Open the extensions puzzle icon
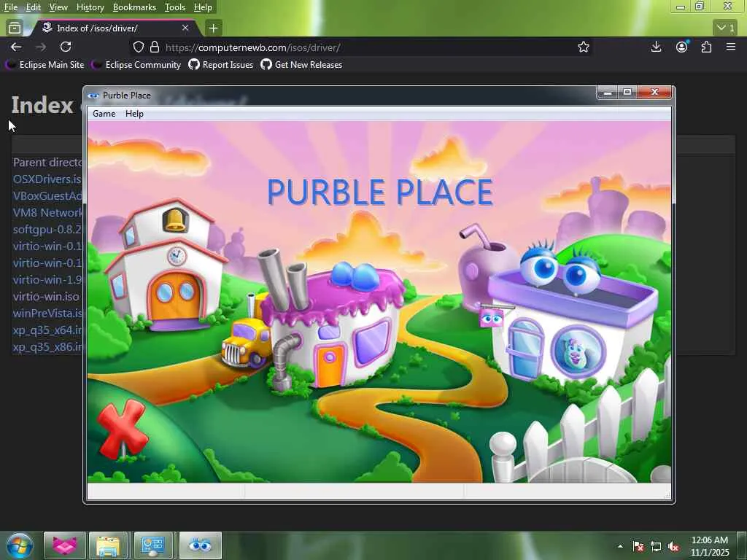 tap(706, 47)
